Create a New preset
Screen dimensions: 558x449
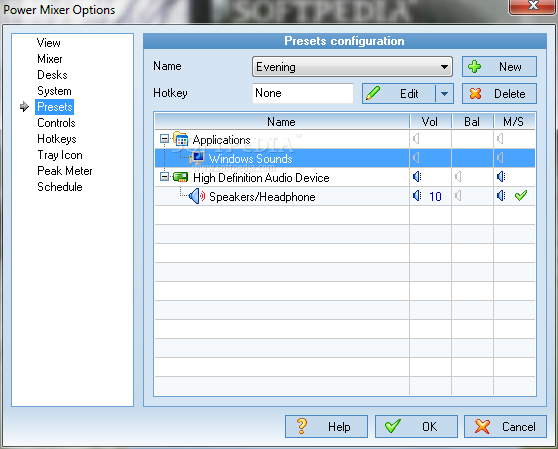(x=499, y=67)
